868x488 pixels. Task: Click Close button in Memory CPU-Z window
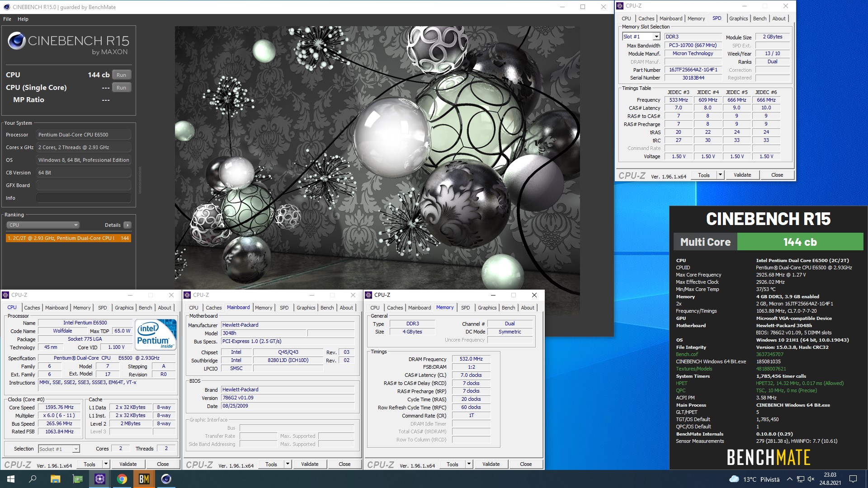[526, 464]
